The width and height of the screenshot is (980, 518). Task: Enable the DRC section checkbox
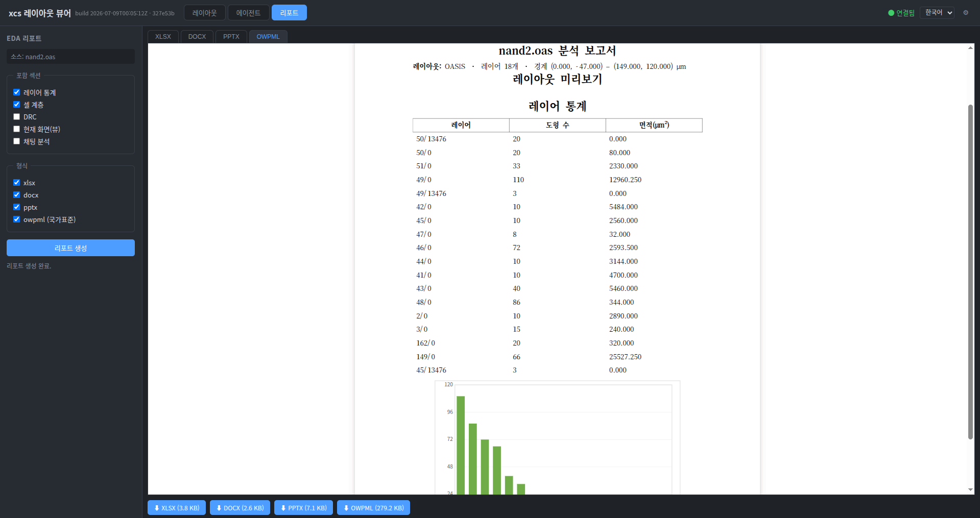[16, 117]
